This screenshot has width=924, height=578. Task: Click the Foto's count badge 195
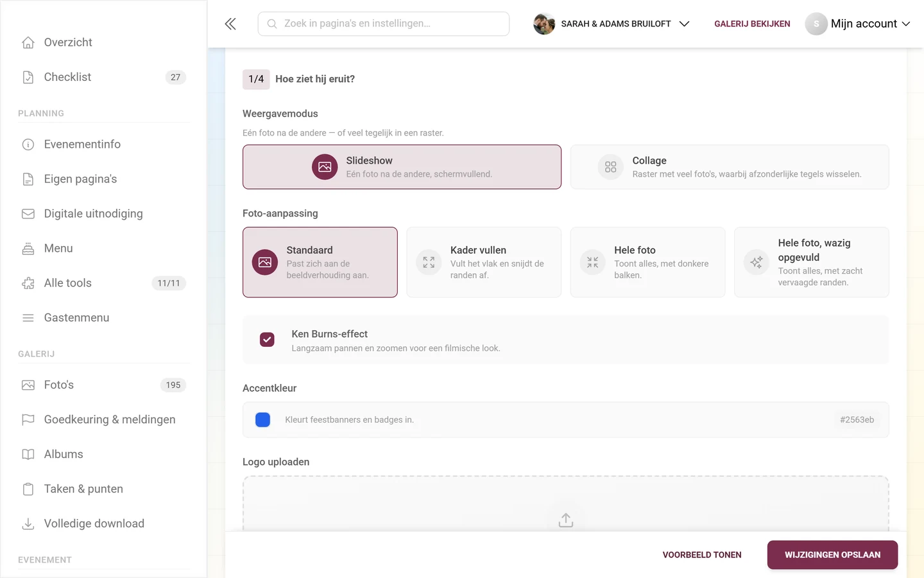click(x=173, y=385)
